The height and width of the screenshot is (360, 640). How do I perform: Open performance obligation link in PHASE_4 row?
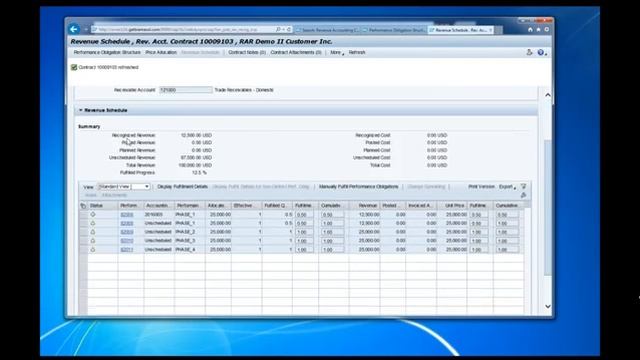click(x=127, y=249)
